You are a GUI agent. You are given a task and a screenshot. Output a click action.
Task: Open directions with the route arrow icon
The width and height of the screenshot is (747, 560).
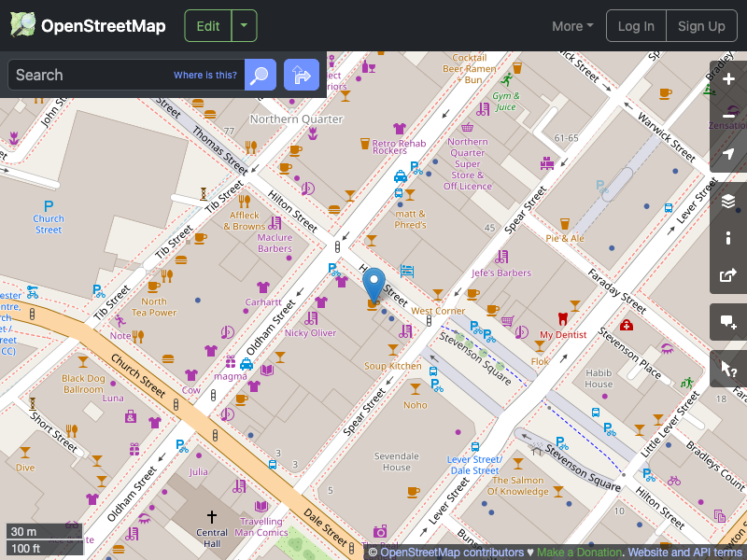301,75
